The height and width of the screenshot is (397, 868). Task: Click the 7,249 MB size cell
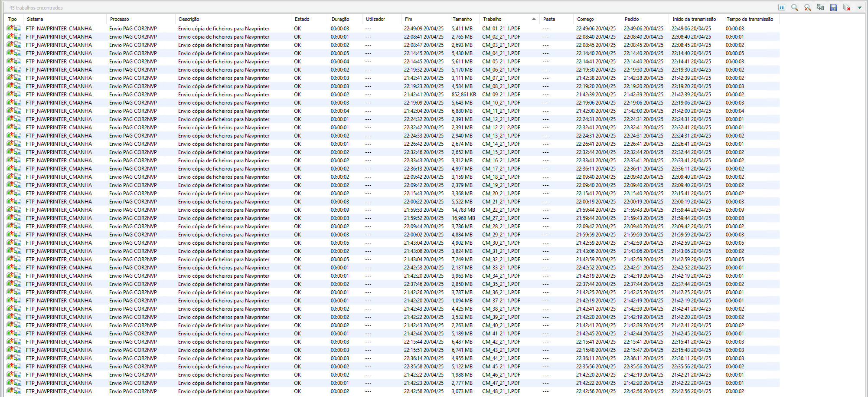pyautogui.click(x=462, y=259)
